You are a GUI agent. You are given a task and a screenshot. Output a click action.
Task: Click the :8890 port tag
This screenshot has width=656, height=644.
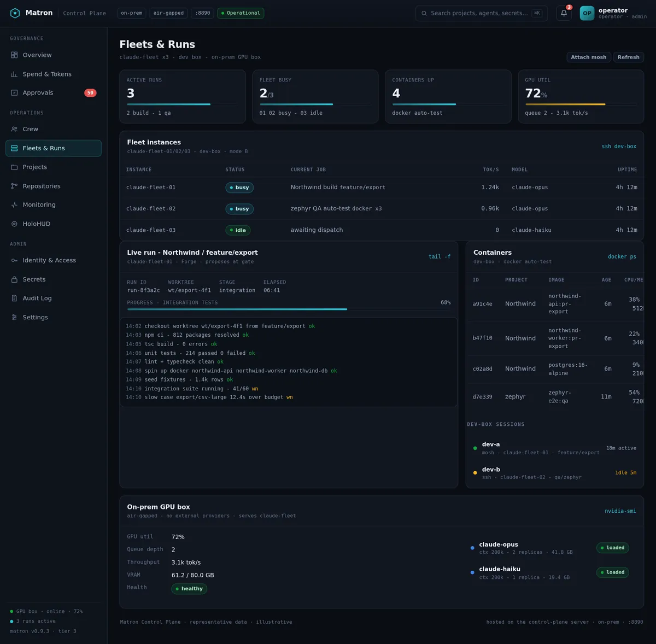click(202, 13)
